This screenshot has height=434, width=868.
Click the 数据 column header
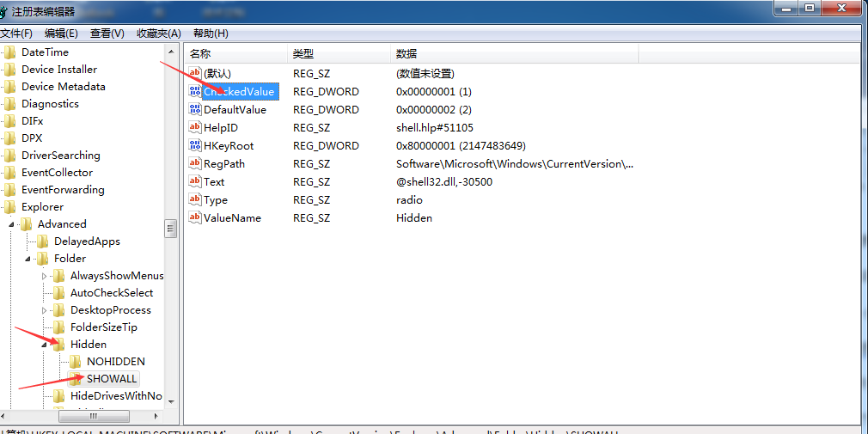[516, 54]
